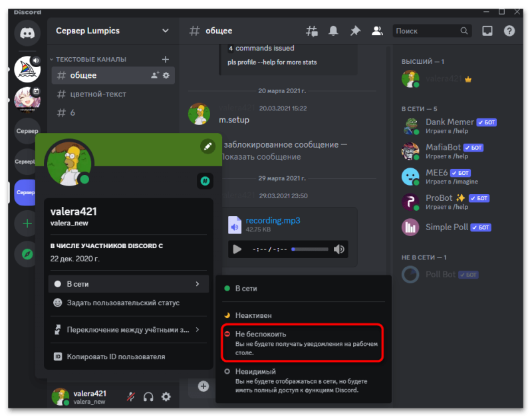Click the green hashtag profile badge
The width and height of the screenshot is (532, 417).
205,181
